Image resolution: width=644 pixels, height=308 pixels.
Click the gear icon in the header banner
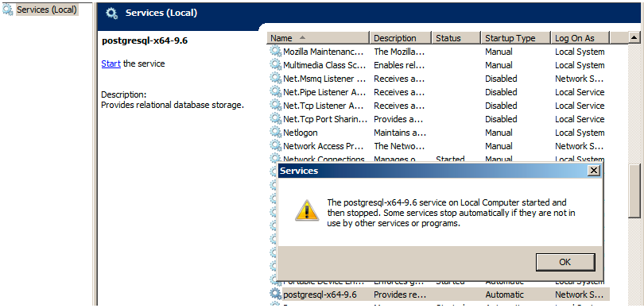[111, 13]
